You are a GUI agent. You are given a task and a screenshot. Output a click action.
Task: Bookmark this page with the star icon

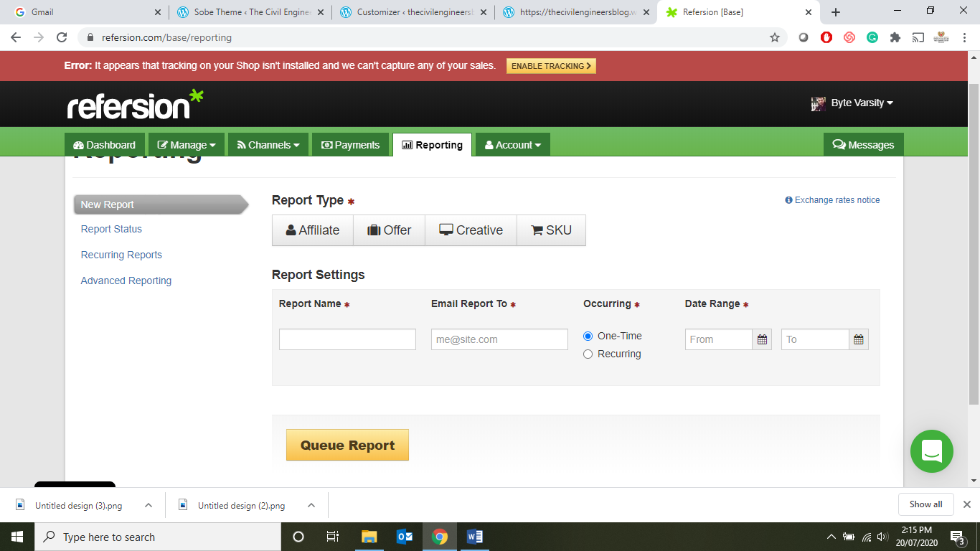click(x=775, y=37)
